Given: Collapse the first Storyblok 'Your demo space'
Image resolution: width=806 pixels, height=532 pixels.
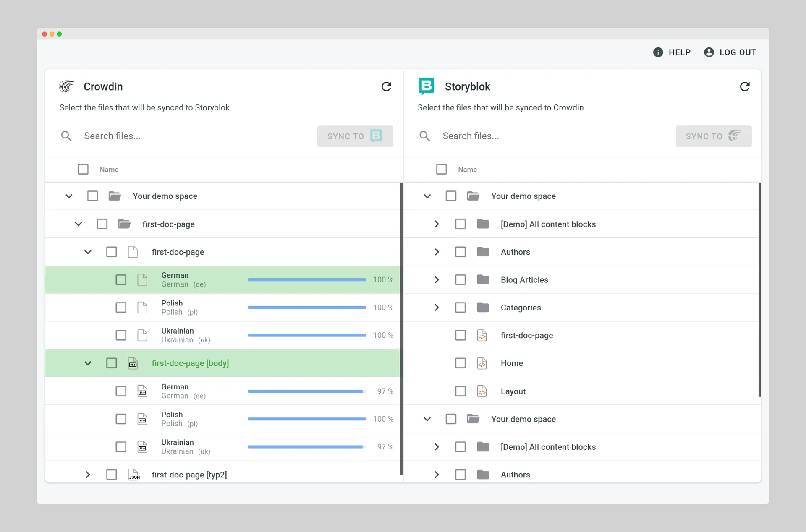Looking at the screenshot, I should (427, 196).
